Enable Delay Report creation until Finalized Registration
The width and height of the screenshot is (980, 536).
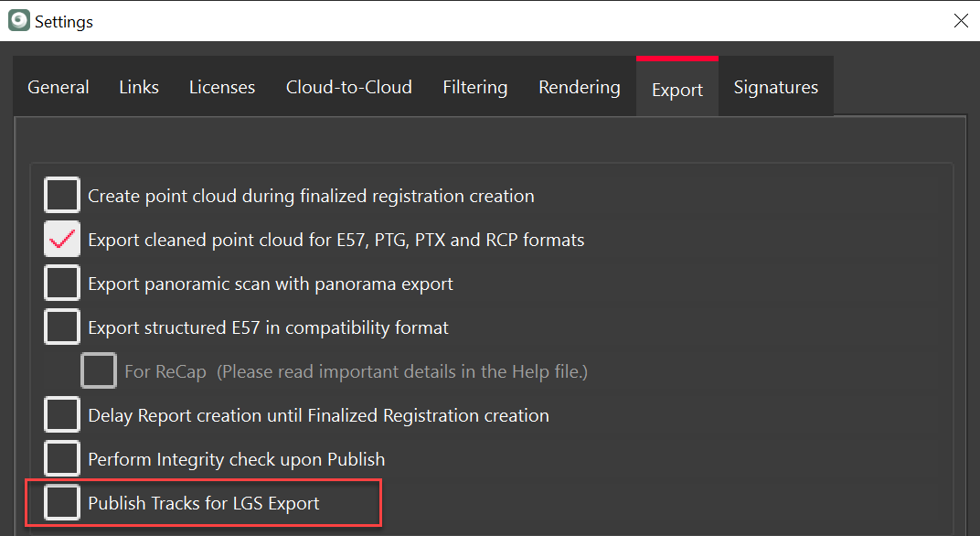pos(62,415)
